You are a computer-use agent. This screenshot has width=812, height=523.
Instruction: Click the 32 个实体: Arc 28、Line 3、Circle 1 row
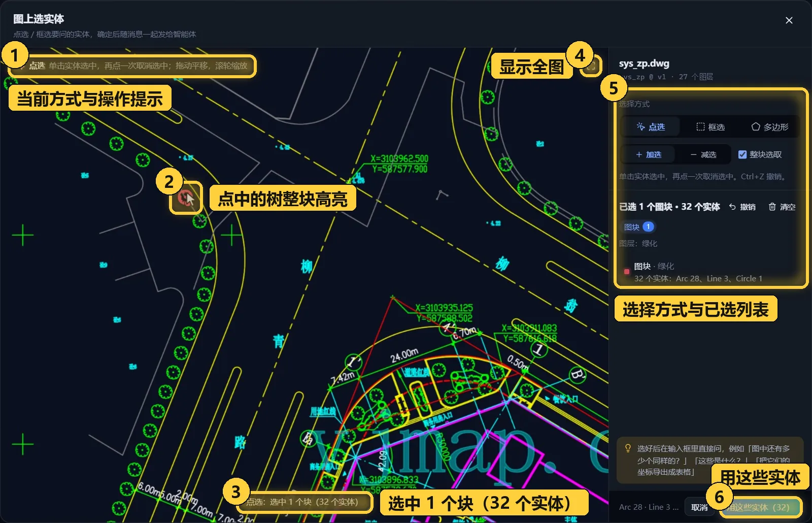pos(698,278)
